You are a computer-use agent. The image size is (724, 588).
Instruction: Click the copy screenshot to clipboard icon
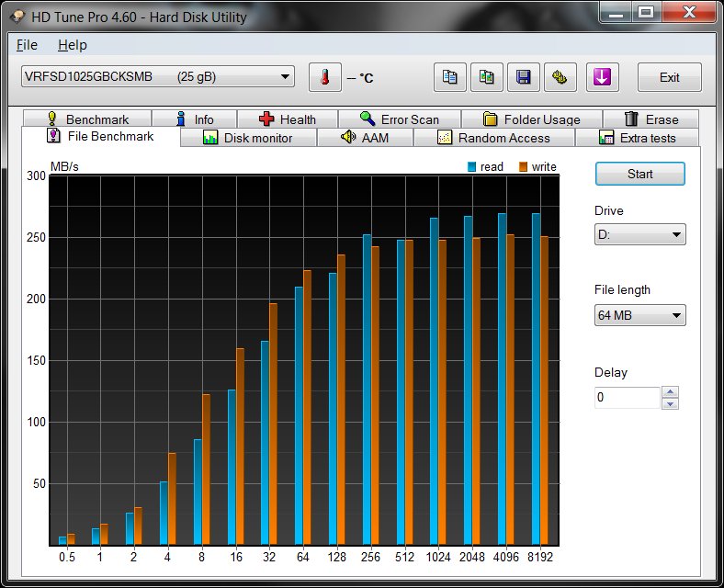click(486, 77)
